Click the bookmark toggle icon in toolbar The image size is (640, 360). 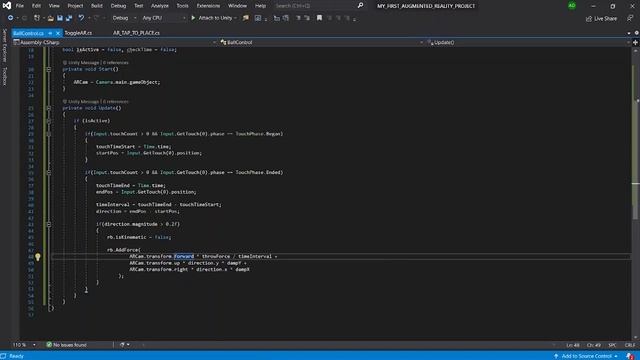click(x=320, y=18)
